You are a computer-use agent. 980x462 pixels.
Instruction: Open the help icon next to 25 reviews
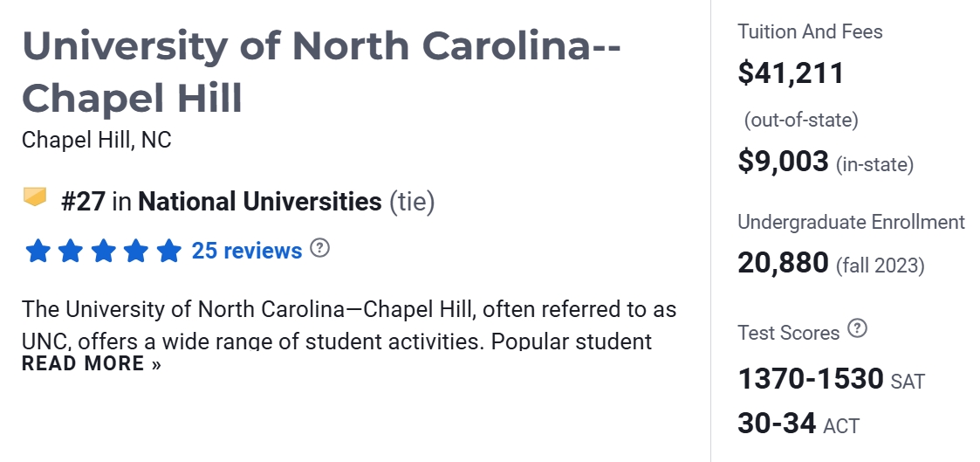click(321, 249)
